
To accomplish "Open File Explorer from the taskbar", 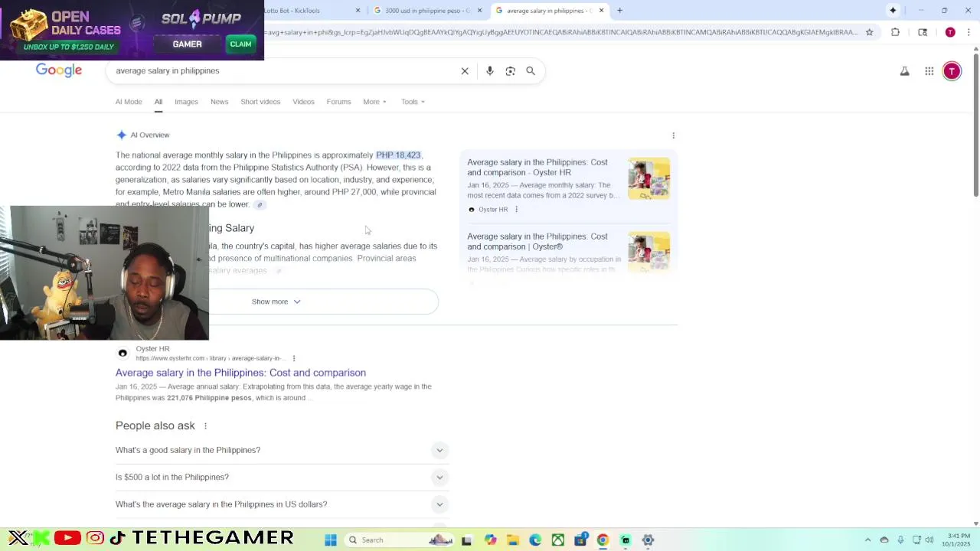I will [513, 540].
